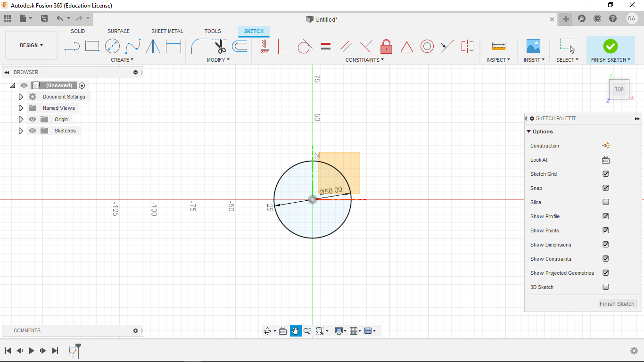The height and width of the screenshot is (362, 644).
Task: Open the data panel grid icon
Action: click(8, 18)
